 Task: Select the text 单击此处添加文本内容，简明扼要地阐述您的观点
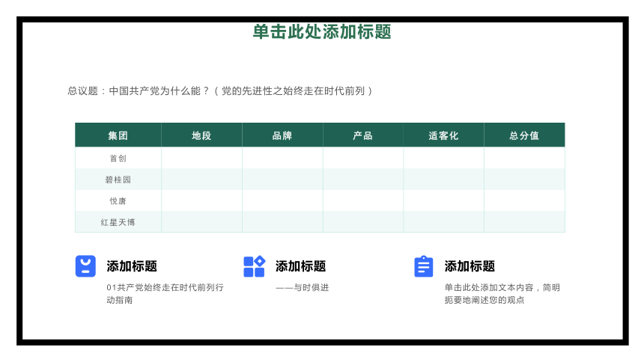coord(502,293)
